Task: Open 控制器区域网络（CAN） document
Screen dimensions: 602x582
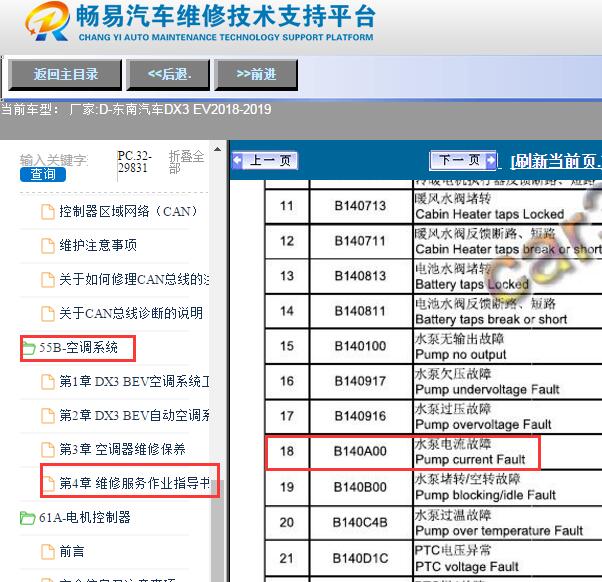Action: coord(128,211)
